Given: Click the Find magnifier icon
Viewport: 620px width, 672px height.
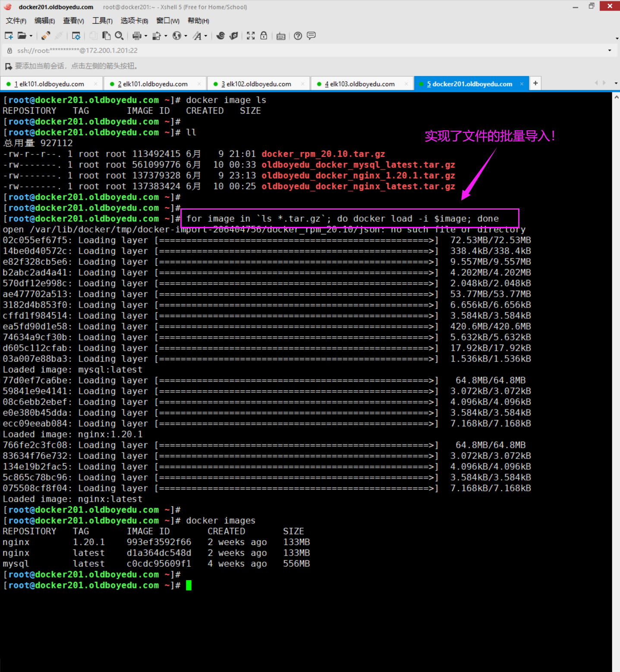Looking at the screenshot, I should pos(120,36).
